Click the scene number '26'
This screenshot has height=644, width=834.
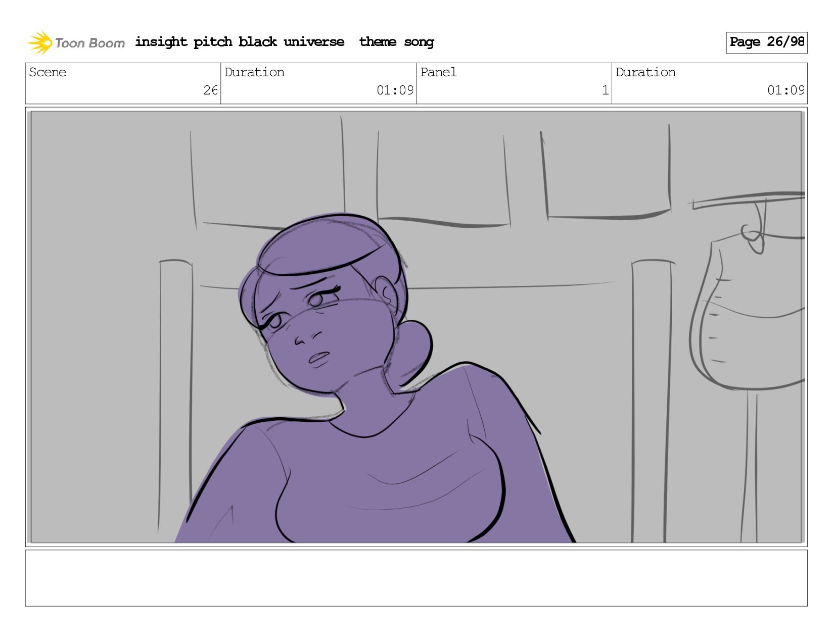pos(210,90)
